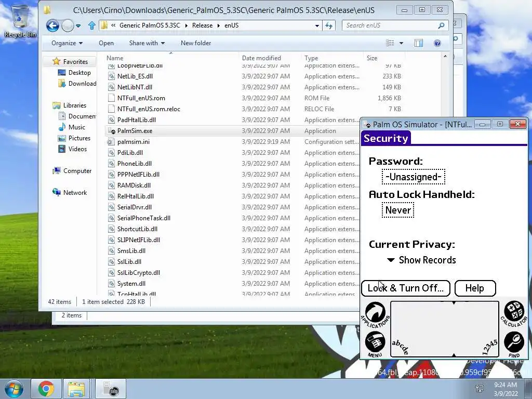Viewport: 532px width, 399px height.
Task: Open the Windows Start orb
Action: click(14, 389)
